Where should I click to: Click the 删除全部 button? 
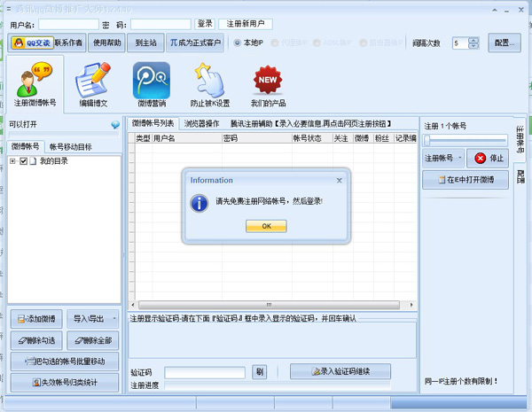click(92, 340)
